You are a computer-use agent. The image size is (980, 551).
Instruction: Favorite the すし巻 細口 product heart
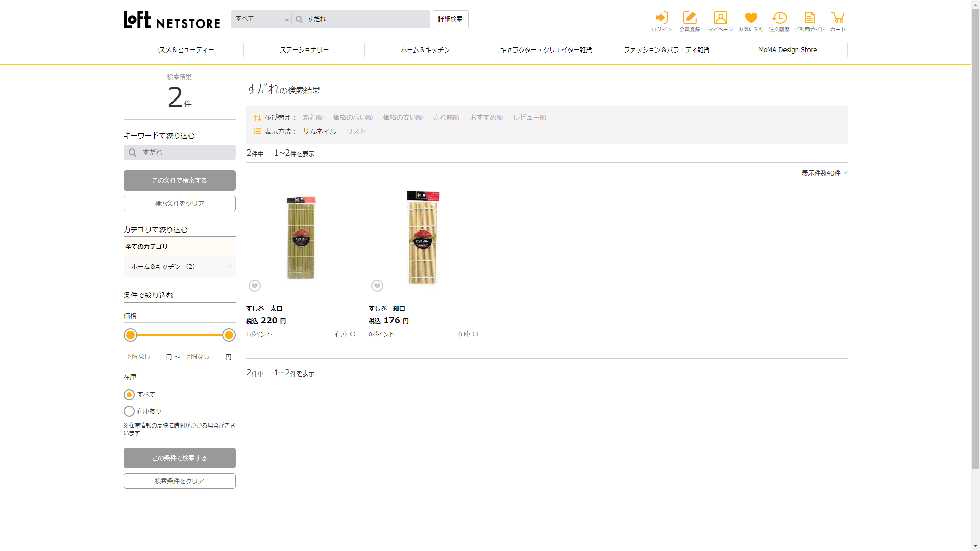click(x=377, y=286)
